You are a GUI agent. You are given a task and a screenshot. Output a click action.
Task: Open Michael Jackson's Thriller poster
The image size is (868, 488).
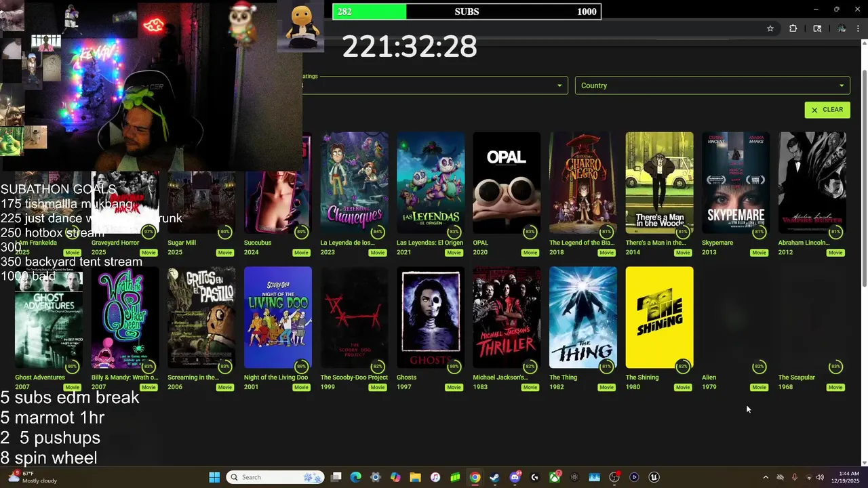click(x=507, y=317)
